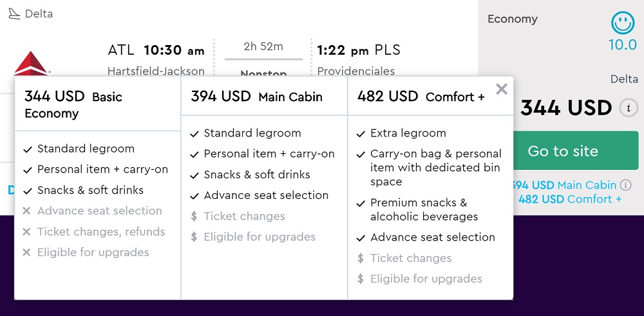
Task: Open the 482 USD Comfort + link
Action: [x=570, y=200]
